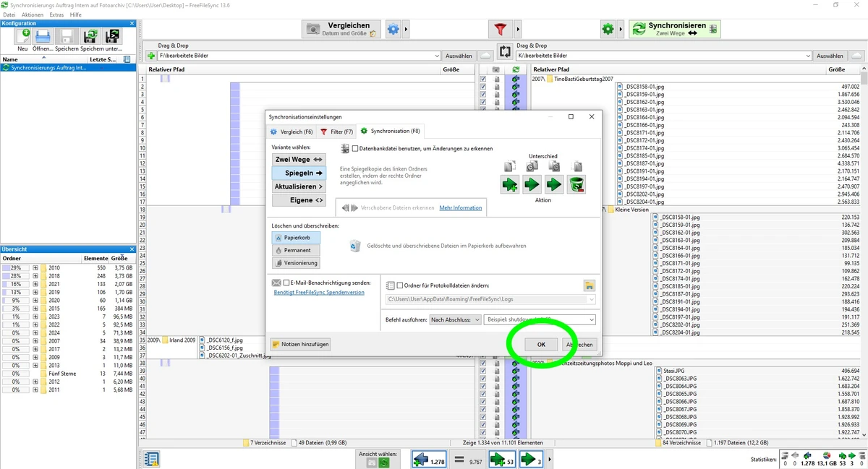Click the right grid vertical scrollbar

[x=864, y=253]
